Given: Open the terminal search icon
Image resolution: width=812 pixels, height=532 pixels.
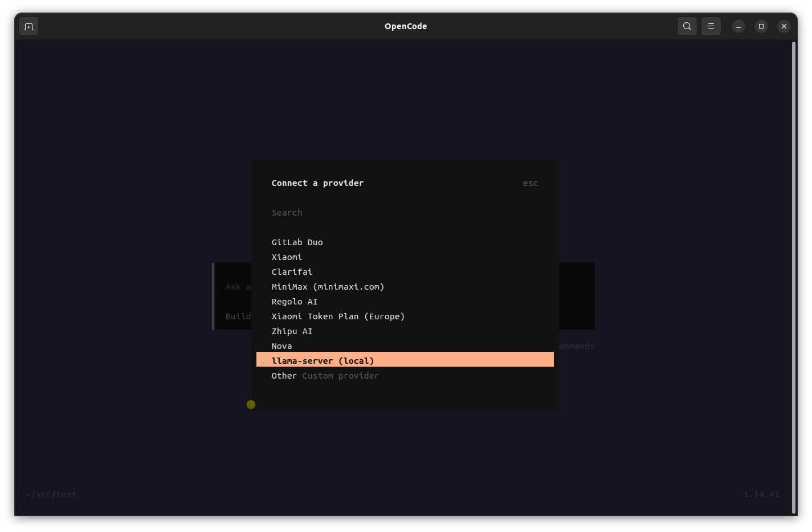Looking at the screenshot, I should point(687,26).
